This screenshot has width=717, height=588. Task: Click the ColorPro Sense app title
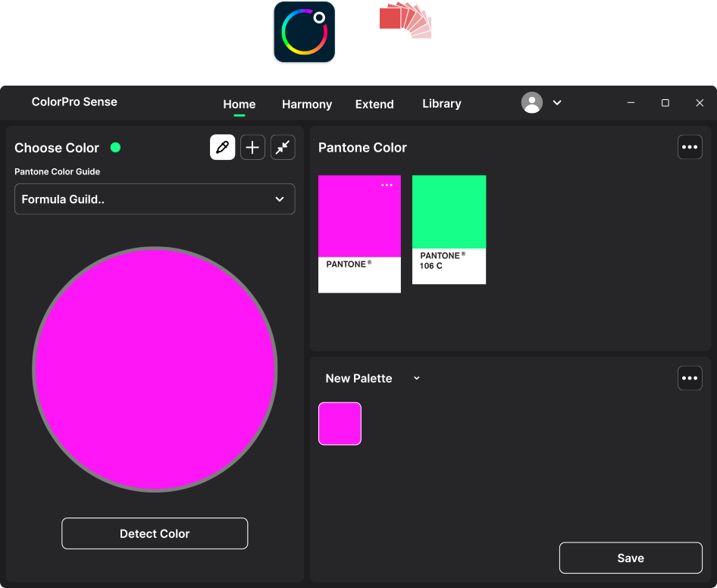[x=74, y=102]
